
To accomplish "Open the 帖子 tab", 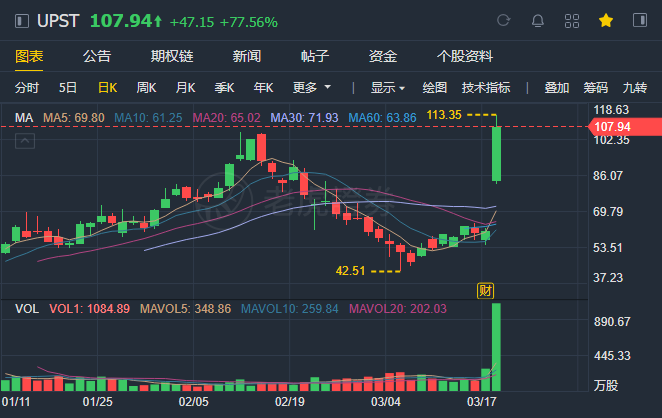I will coord(315,56).
